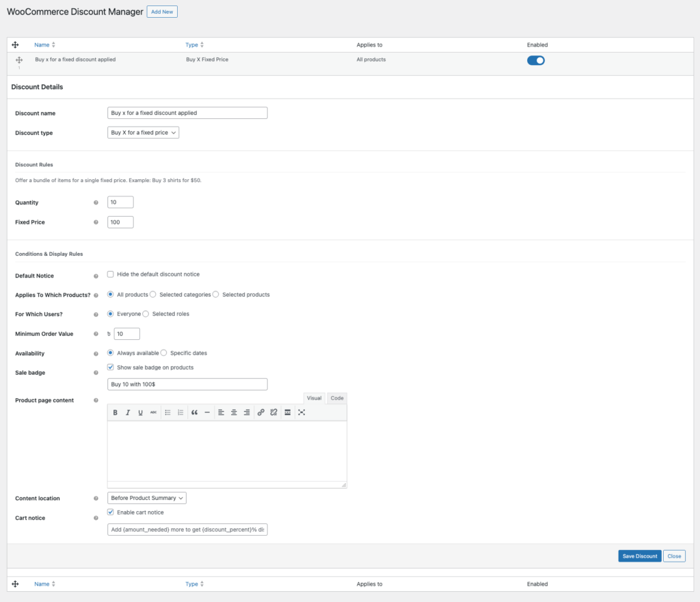This screenshot has width=700, height=602.
Task: Click the Minimum Order Value input field
Action: point(126,334)
